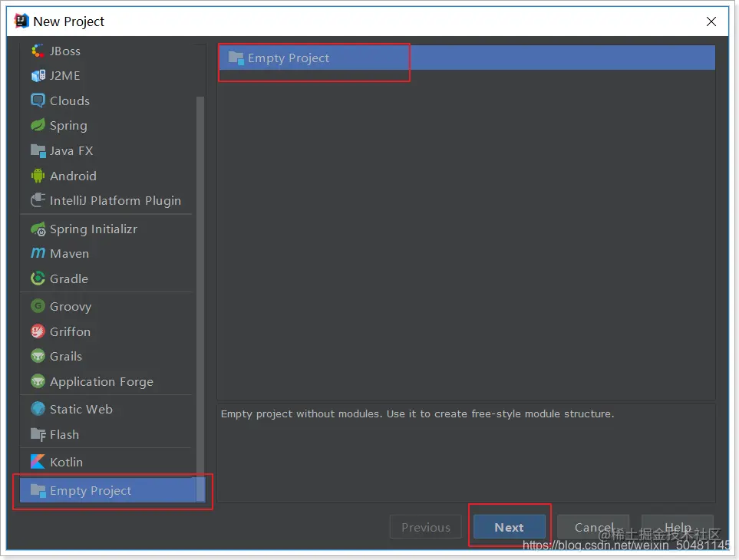Click the J2ME cube icon
Viewport: 739px width, 560px height.
click(x=38, y=75)
